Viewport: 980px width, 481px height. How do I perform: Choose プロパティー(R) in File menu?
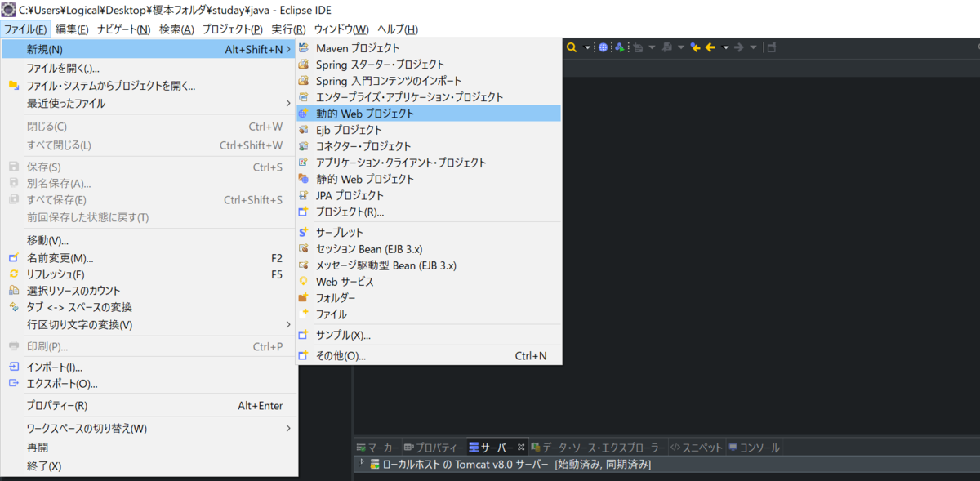tap(149, 406)
